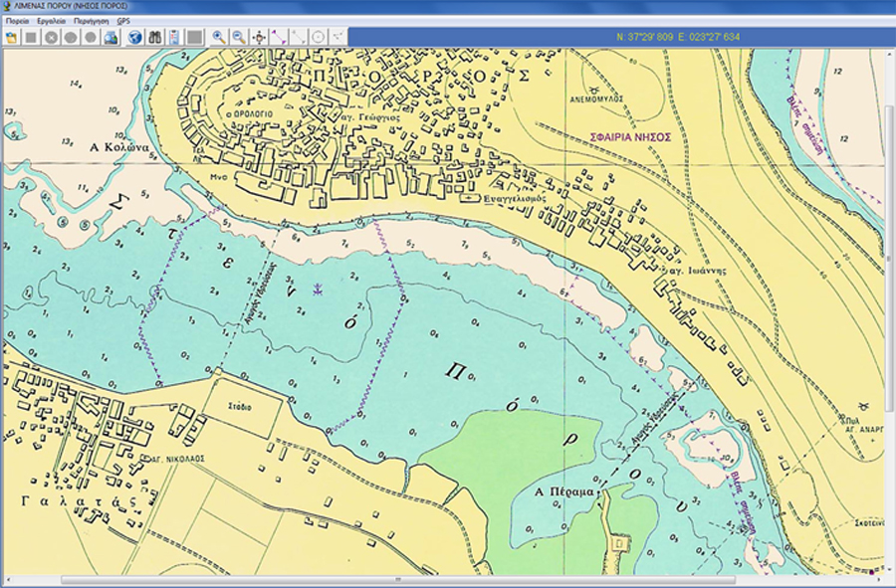Open the Πορεία menu

pyautogui.click(x=18, y=21)
